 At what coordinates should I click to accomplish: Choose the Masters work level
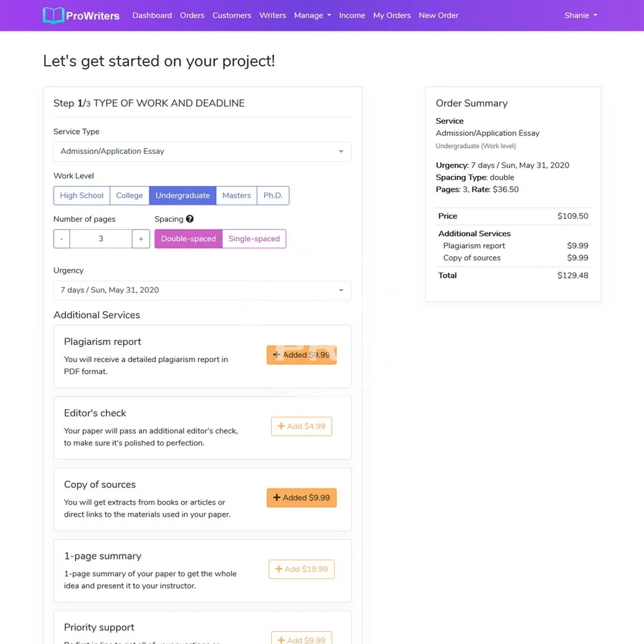236,195
